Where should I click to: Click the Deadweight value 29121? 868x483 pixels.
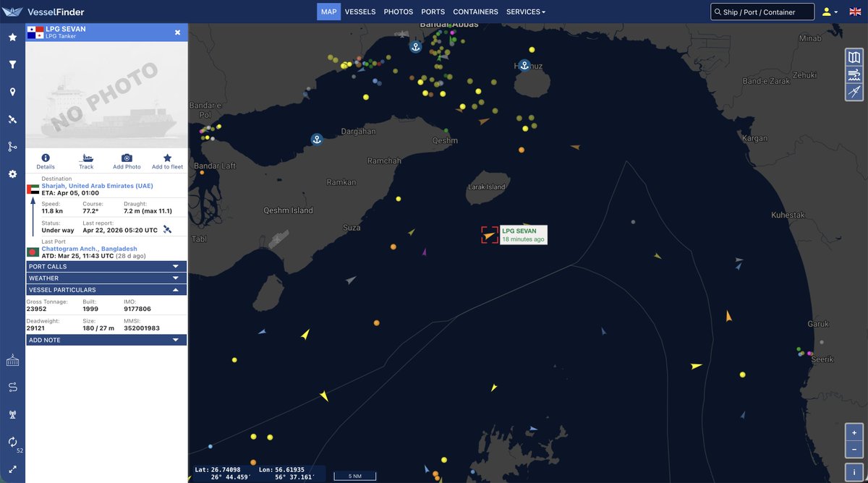[36, 328]
